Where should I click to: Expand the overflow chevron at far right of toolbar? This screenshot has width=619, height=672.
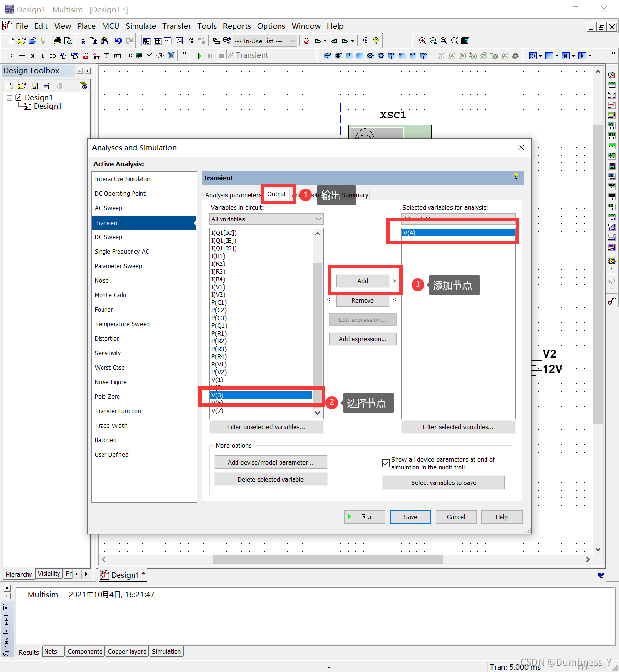(x=613, y=53)
